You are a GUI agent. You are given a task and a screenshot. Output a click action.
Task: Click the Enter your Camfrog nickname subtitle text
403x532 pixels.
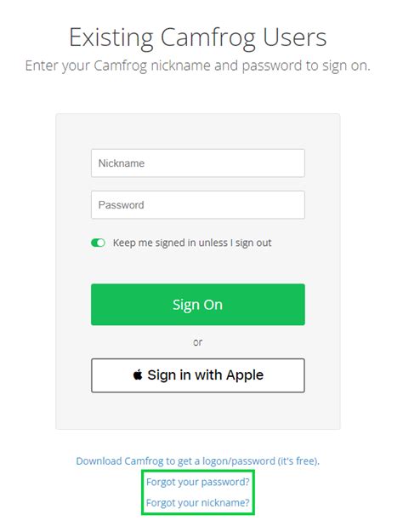198,66
